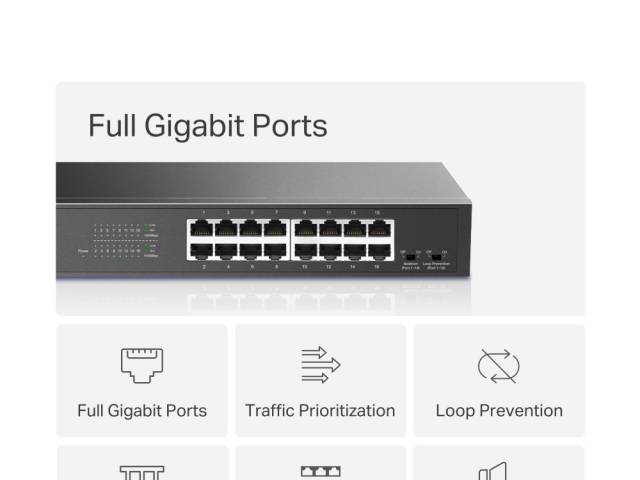Image resolution: width=640 pixels, height=480 pixels.
Task: Click the partially visible rack-mount icon at bottom left
Action: pos(142,473)
